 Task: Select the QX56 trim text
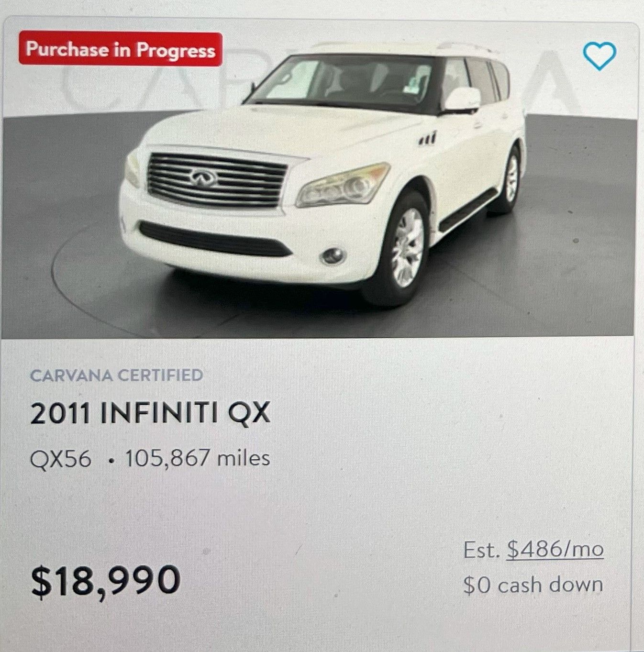[61, 459]
